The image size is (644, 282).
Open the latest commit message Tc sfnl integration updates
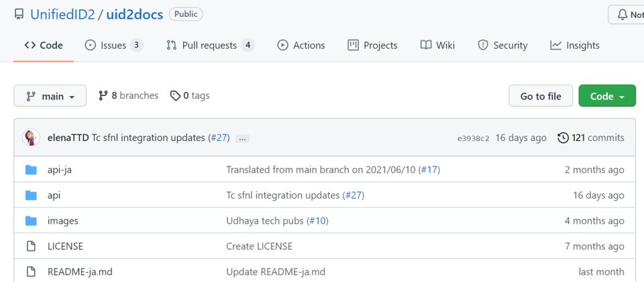click(148, 138)
